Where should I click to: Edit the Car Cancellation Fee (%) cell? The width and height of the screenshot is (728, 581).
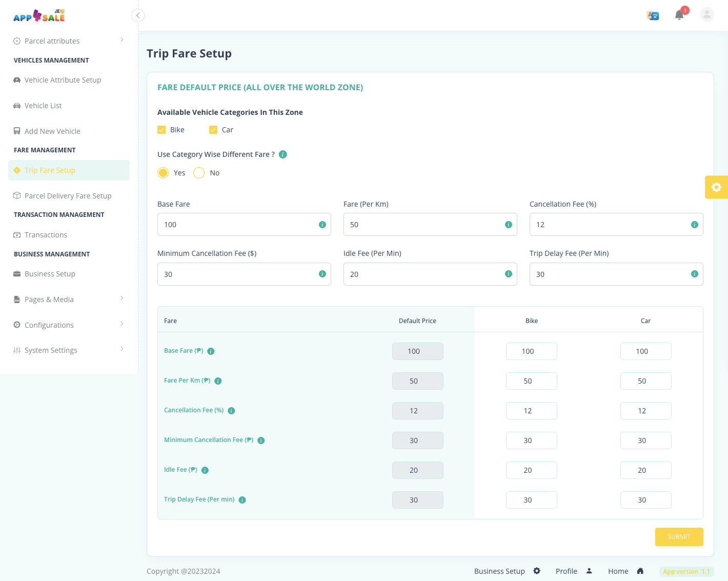click(x=646, y=411)
